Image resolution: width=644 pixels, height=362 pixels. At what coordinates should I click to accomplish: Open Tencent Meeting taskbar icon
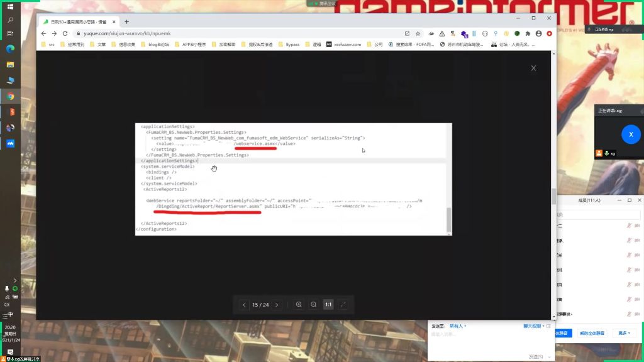[x=10, y=143]
